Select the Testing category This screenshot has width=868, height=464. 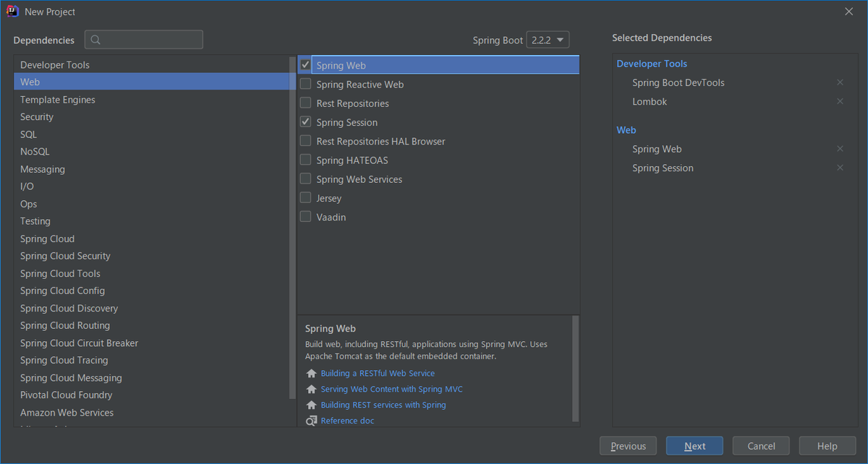point(151,221)
